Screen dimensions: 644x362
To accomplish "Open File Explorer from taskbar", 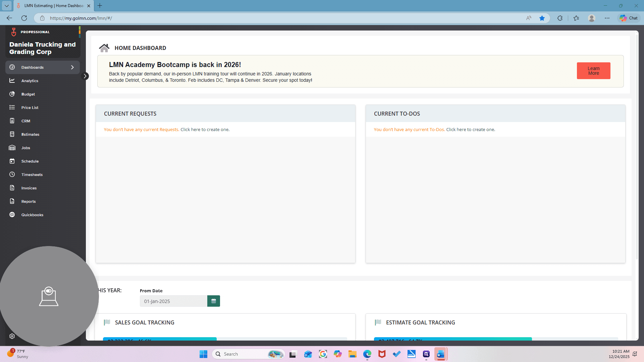I will (x=352, y=354).
